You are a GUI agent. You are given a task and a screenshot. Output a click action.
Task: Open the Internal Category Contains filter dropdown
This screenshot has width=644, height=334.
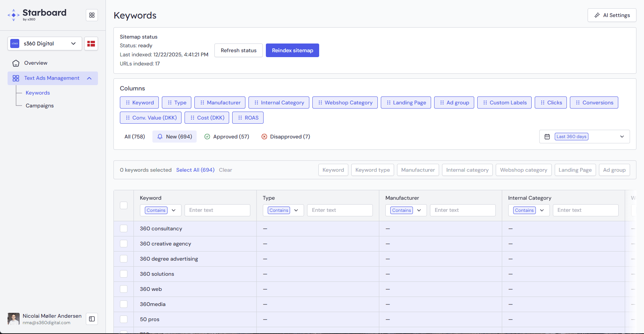pos(529,210)
